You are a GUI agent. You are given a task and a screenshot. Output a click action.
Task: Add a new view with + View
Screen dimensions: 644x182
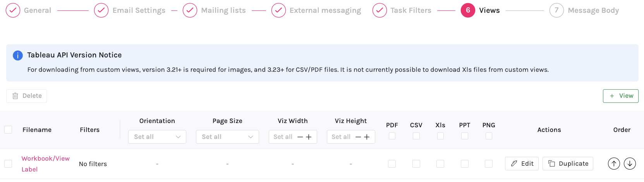(x=620, y=96)
